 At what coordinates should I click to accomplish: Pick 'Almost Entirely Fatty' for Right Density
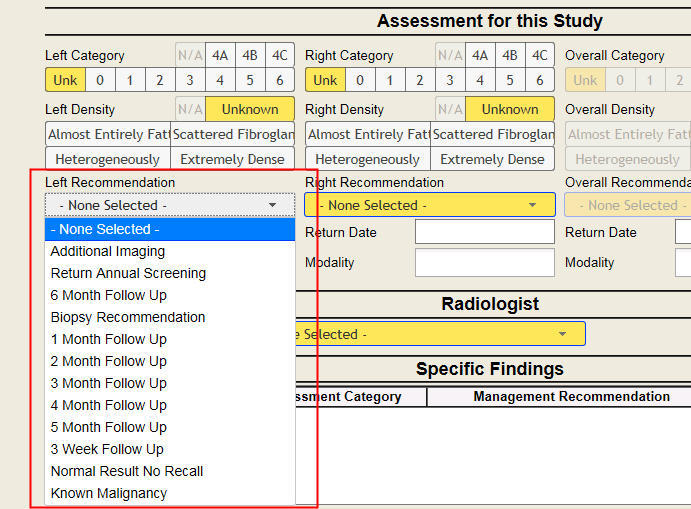coord(367,134)
